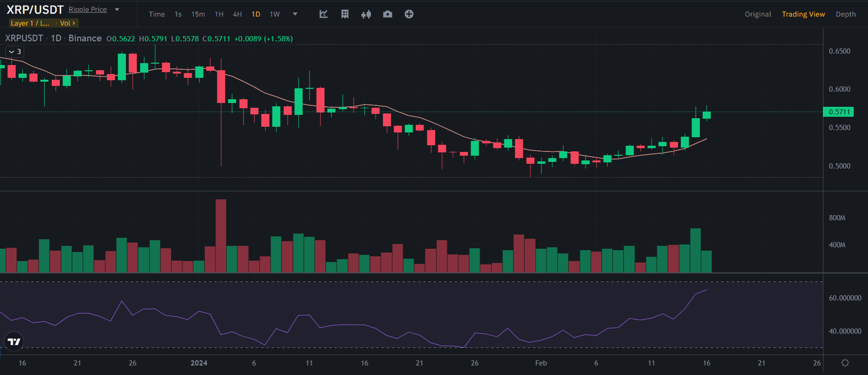Open chart settings gear icon

click(x=845, y=363)
